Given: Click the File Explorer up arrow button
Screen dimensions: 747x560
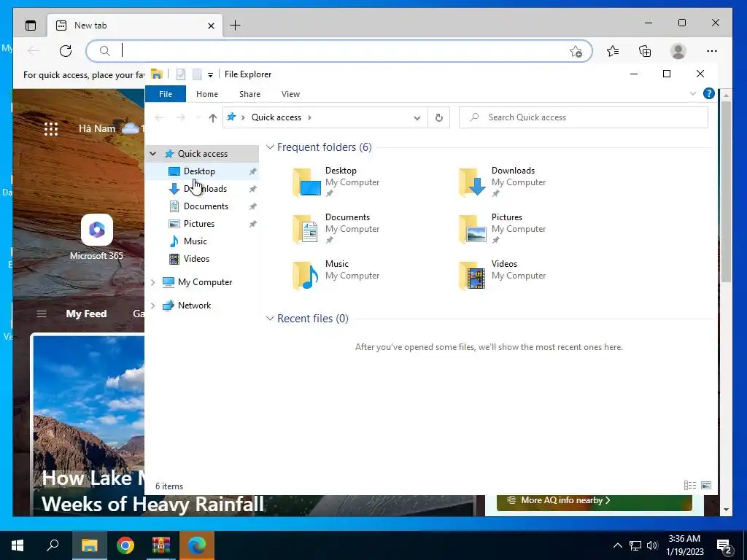Looking at the screenshot, I should (x=213, y=117).
